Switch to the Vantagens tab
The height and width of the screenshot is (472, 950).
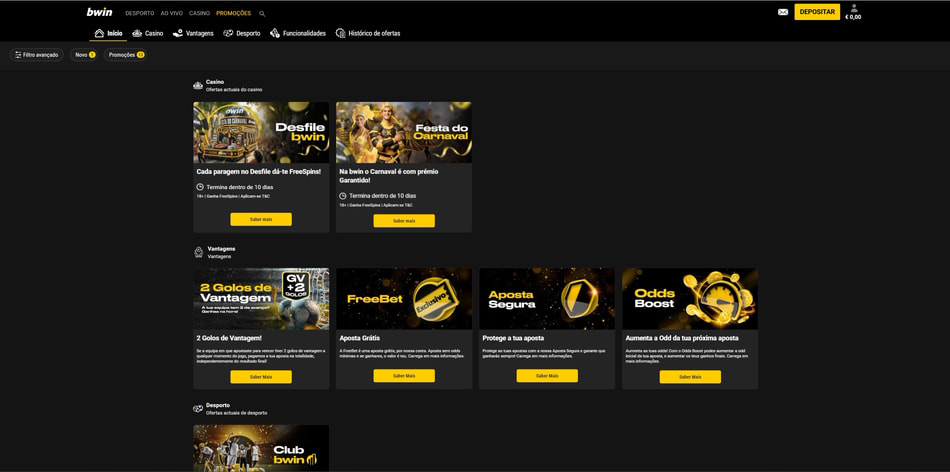coord(193,33)
